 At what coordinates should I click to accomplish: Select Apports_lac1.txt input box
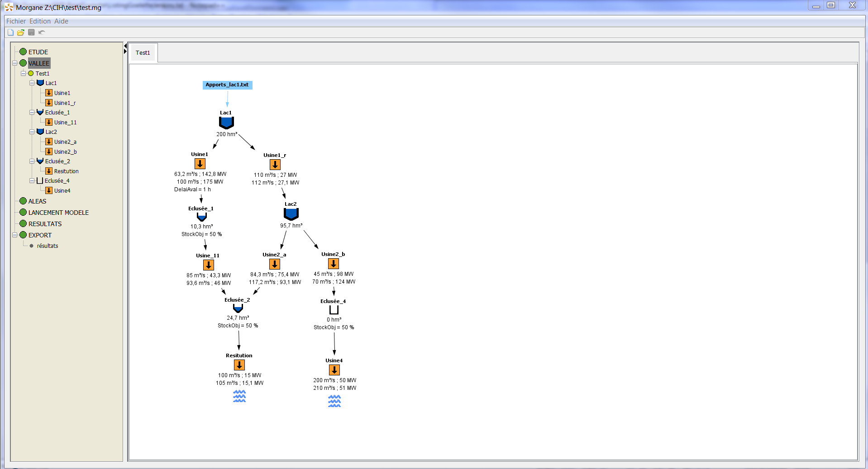pyautogui.click(x=227, y=85)
